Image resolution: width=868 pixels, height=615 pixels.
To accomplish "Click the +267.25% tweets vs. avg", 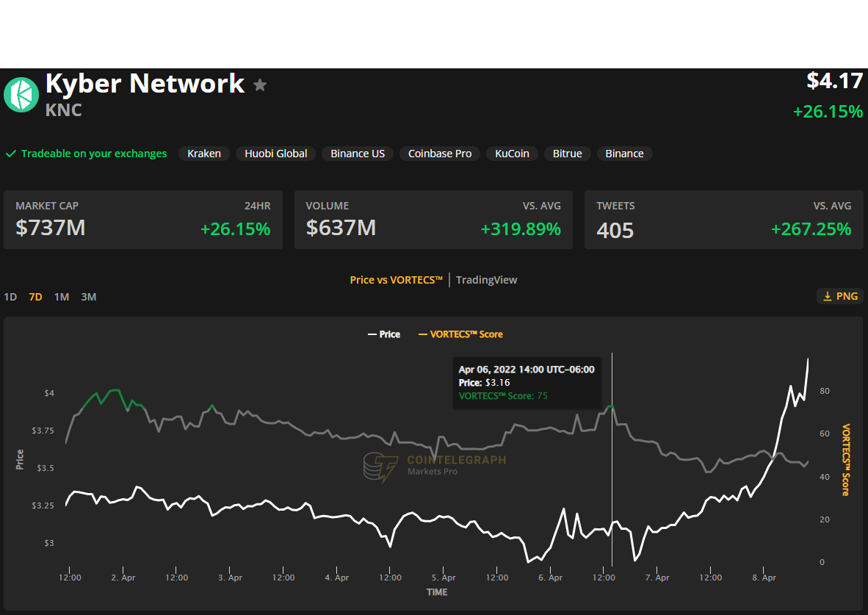I will pyautogui.click(x=811, y=229).
